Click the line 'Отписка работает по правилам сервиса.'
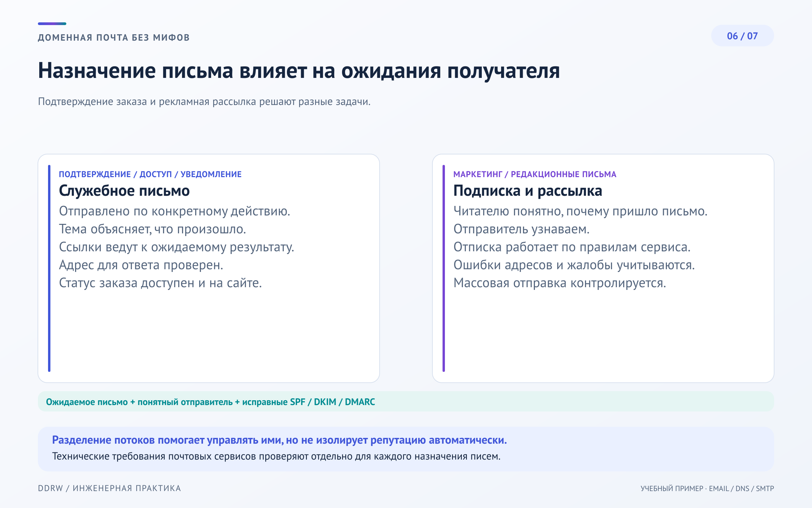The width and height of the screenshot is (812, 508). 572,247
